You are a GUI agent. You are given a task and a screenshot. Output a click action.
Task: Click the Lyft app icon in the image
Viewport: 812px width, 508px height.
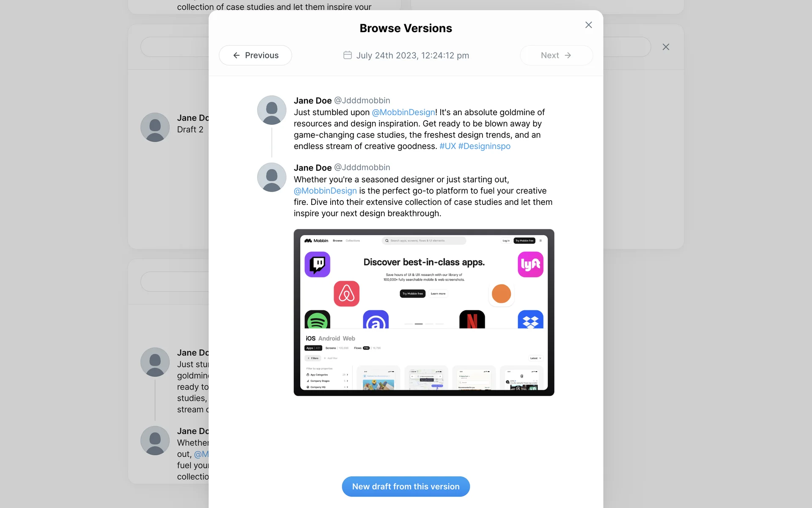pyautogui.click(x=530, y=265)
